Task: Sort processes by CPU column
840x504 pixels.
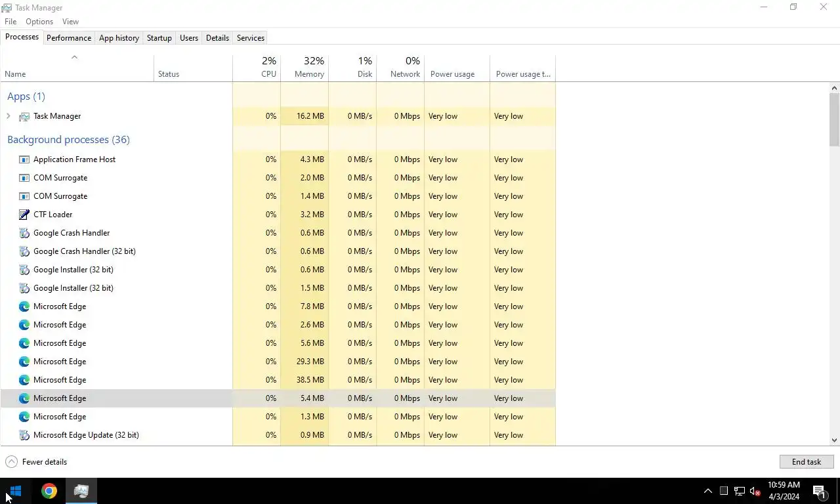Action: click(257, 68)
